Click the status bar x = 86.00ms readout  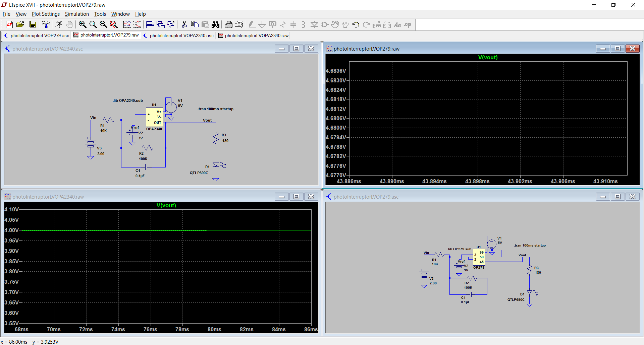pyautogui.click(x=14, y=342)
